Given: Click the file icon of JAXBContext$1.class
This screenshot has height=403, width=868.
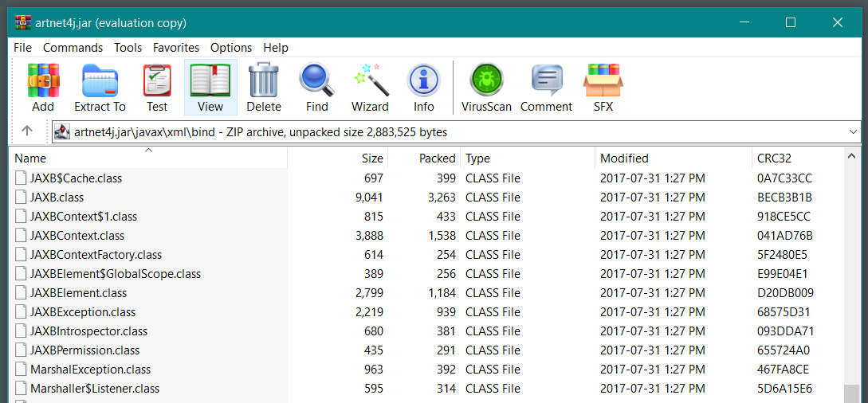Looking at the screenshot, I should 21,216.
